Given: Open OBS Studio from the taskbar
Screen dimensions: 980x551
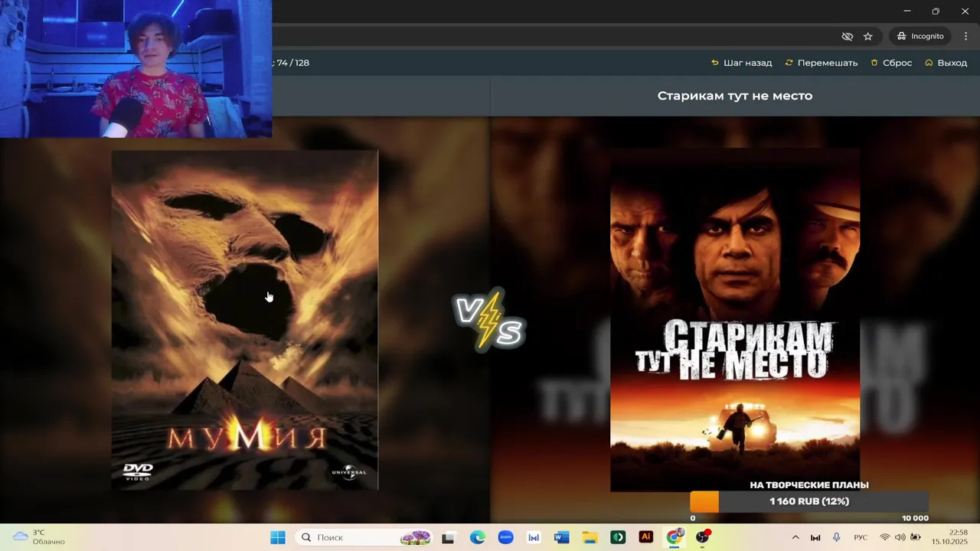Looking at the screenshot, I should [702, 537].
